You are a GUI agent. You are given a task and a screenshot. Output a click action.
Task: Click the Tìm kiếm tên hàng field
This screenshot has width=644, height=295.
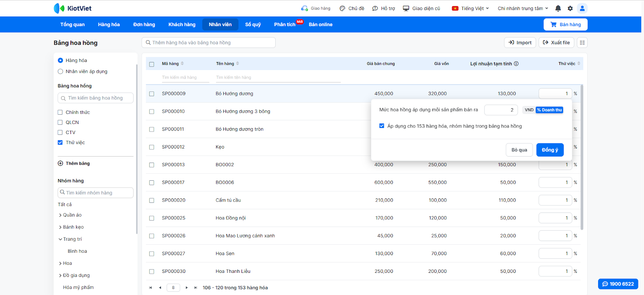point(278,77)
